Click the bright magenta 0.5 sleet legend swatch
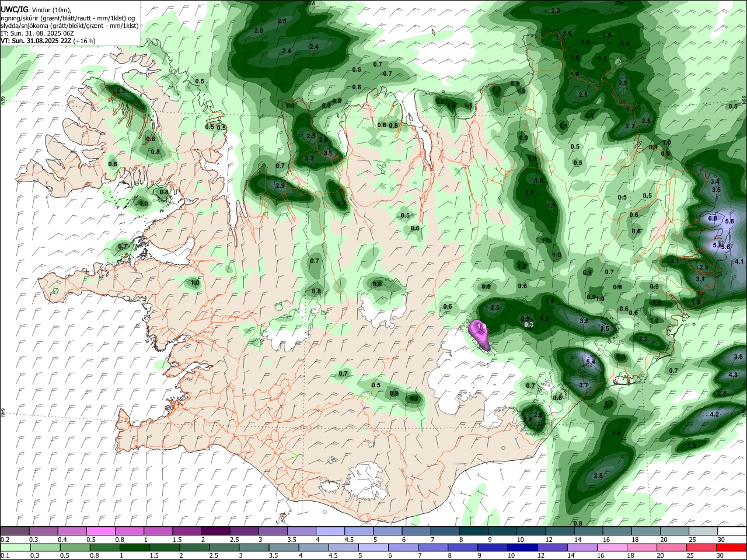This screenshot has height=560, width=747. [x=101, y=531]
